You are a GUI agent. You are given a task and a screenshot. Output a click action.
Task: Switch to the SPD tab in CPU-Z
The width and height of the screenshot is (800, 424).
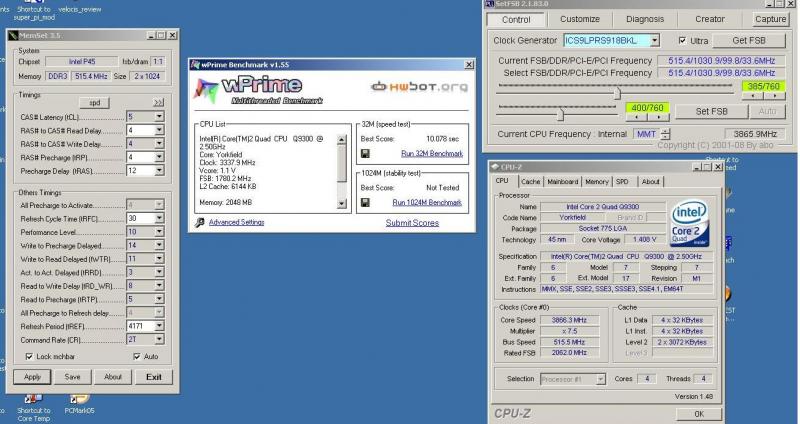click(x=622, y=182)
